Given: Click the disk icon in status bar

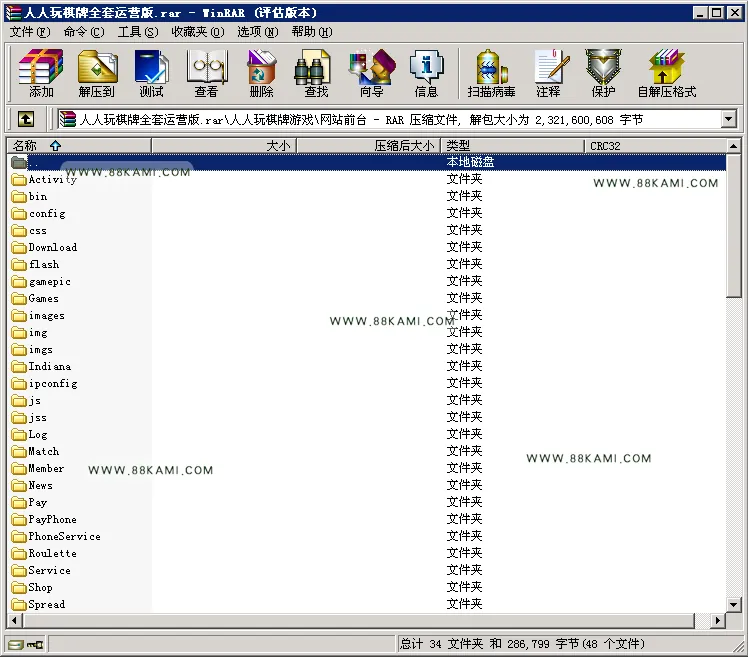Looking at the screenshot, I should pyautogui.click(x=15, y=645).
